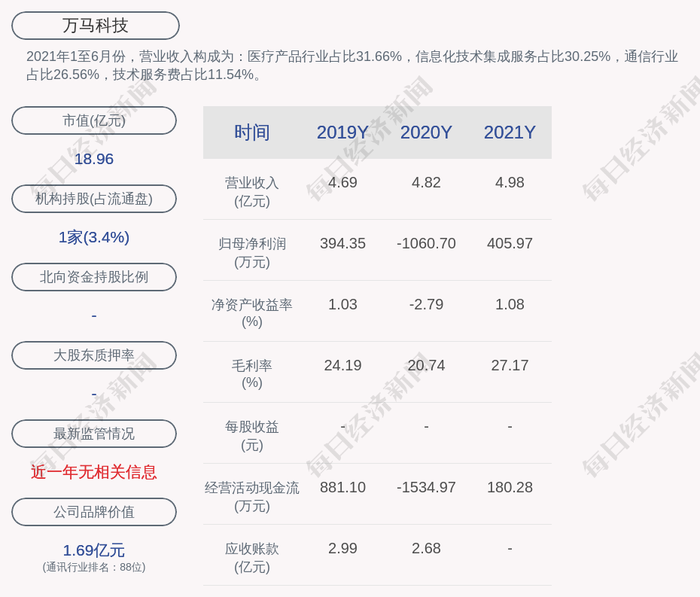
Task: Click the gross margin value 24.19
Action: pos(342,365)
